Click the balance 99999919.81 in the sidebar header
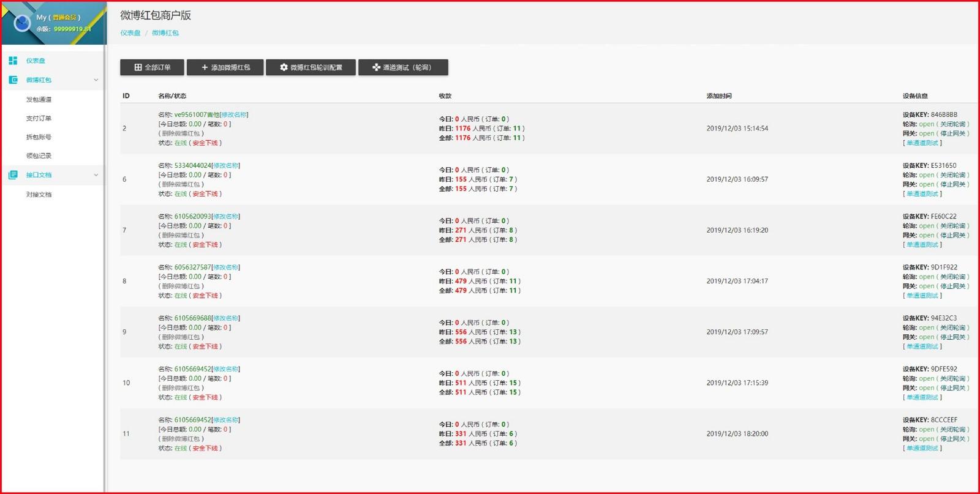The height and width of the screenshot is (494, 980). click(72, 29)
